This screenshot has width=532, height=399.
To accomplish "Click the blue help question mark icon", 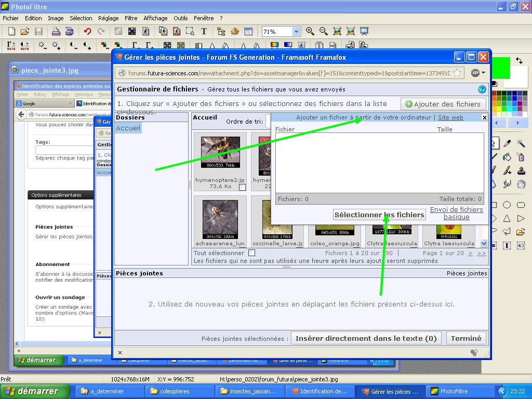I will coord(482,89).
